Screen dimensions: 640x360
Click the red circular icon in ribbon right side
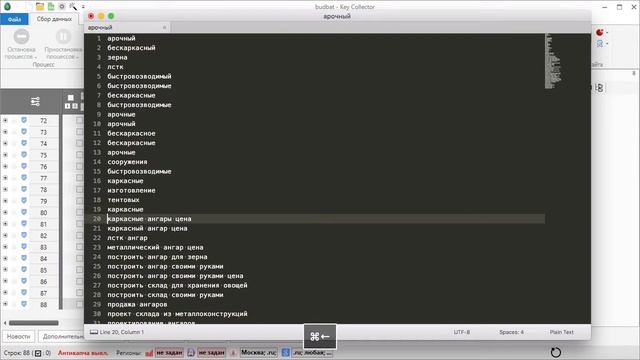point(599,32)
